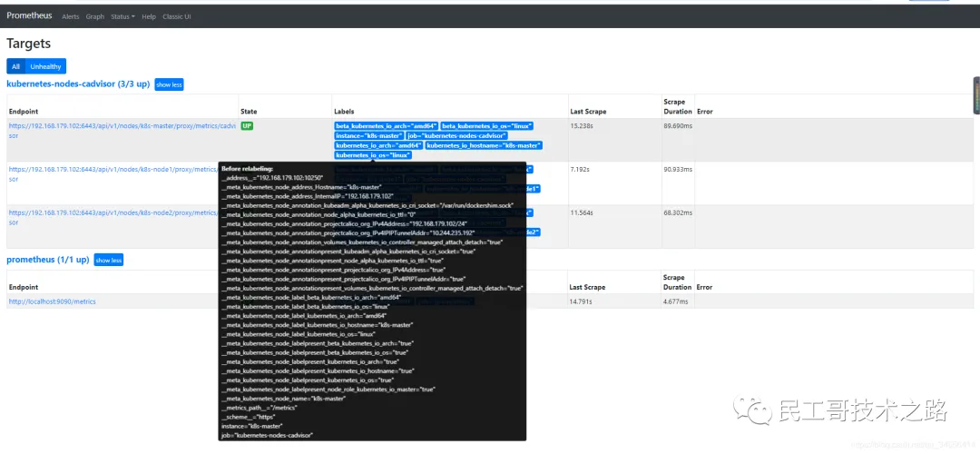Viewport: 980px width, 454px height.
Task: Click Last Scrape header in cadvisor table
Action: (x=588, y=112)
